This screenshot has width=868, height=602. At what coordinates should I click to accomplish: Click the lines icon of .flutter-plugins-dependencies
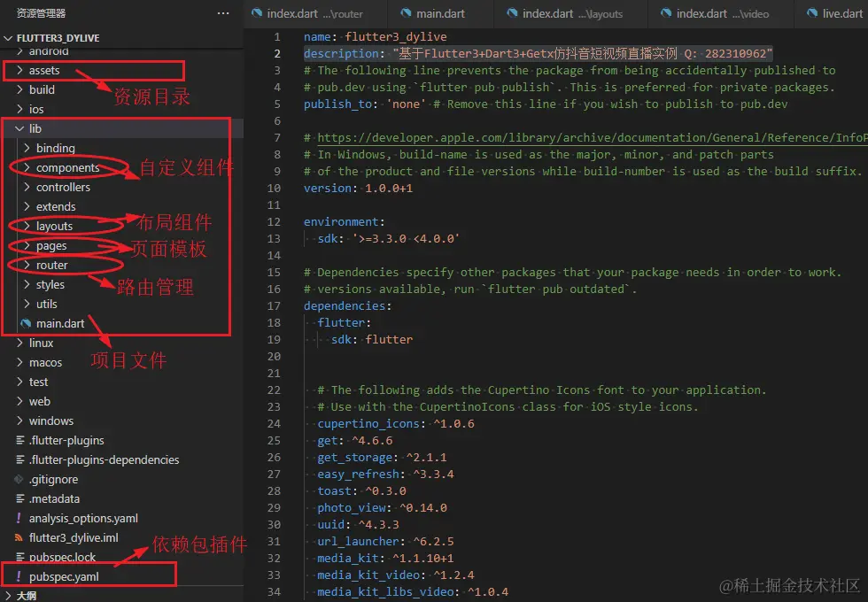point(19,459)
